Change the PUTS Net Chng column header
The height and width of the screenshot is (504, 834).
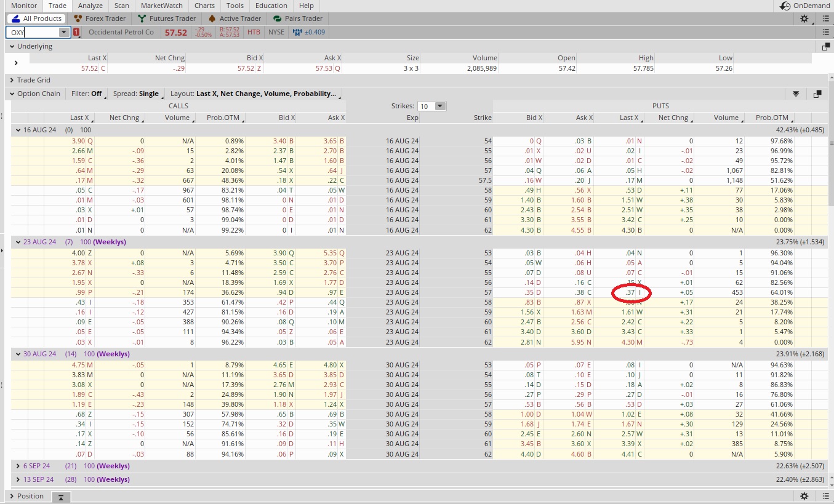(x=669, y=118)
